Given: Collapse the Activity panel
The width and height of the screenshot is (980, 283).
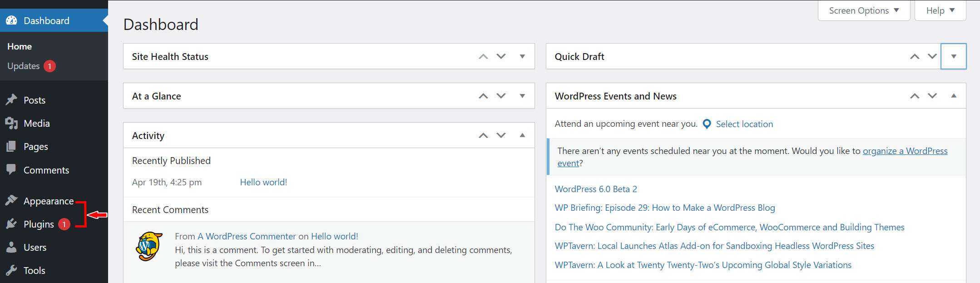Looking at the screenshot, I should pyautogui.click(x=522, y=135).
